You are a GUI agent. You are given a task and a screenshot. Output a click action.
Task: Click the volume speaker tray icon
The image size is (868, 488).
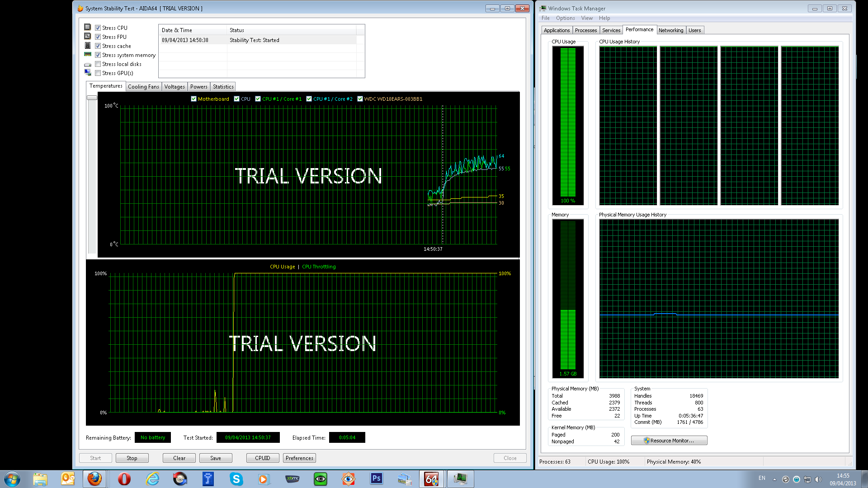click(x=818, y=479)
